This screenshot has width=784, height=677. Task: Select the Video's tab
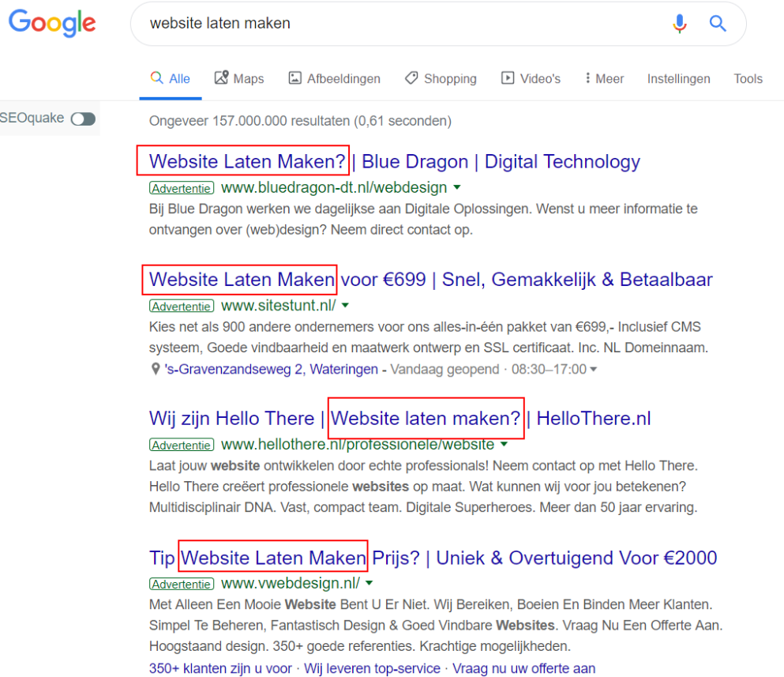[531, 79]
